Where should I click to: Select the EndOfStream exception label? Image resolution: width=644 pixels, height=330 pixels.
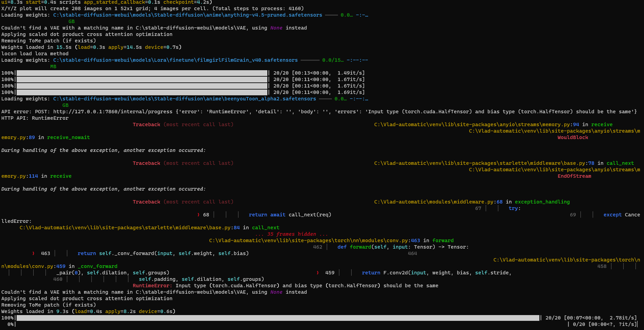(574, 176)
